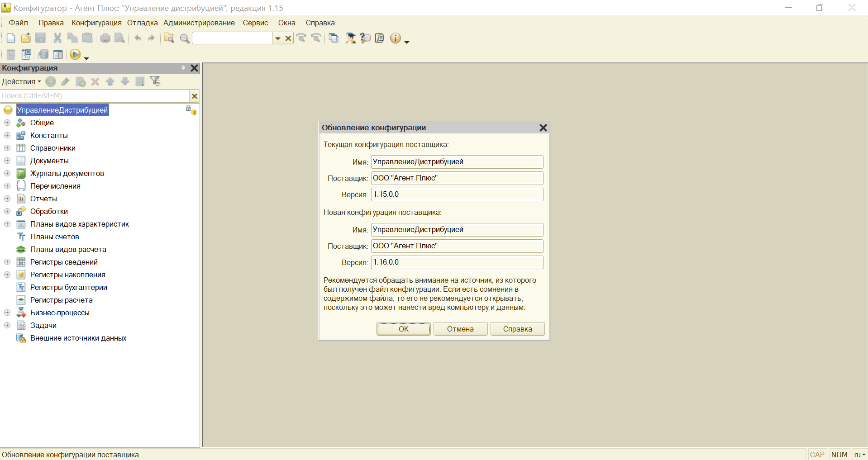This screenshot has width=868, height=460.
Task: Click the Save diskette toolbar icon
Action: [x=41, y=38]
